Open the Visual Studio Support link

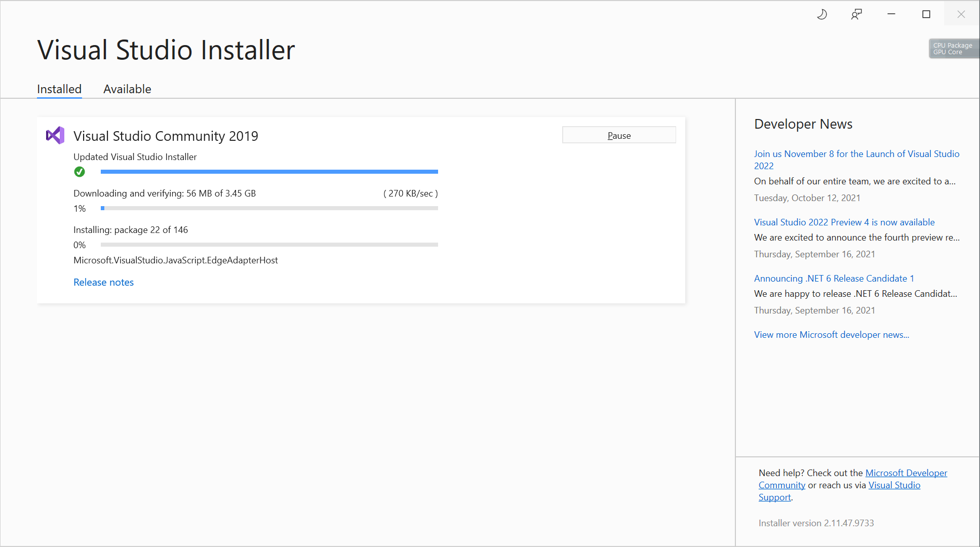(x=894, y=485)
